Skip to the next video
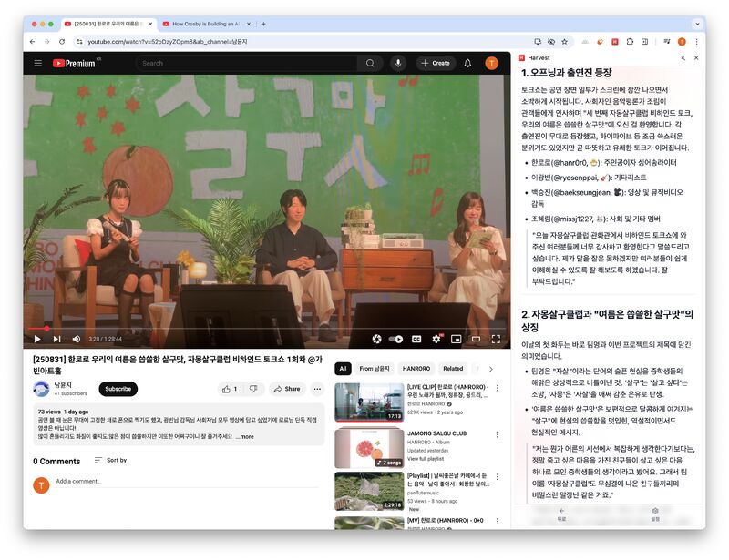729x560 pixels. tap(56, 339)
